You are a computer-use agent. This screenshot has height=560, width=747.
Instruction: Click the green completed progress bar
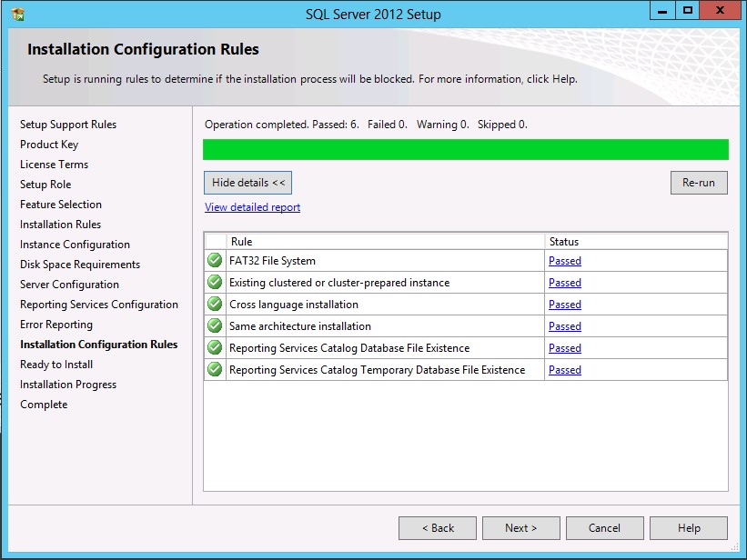pyautogui.click(x=466, y=149)
